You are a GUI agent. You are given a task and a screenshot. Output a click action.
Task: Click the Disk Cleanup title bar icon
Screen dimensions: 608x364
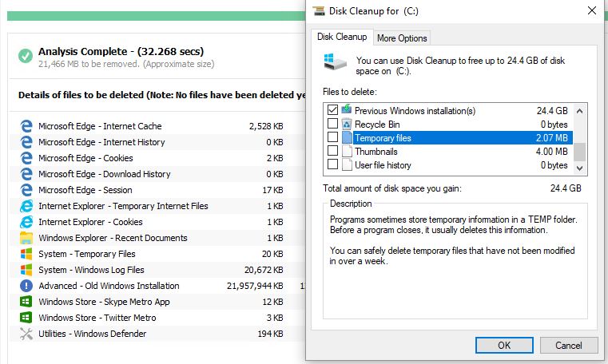pyautogui.click(x=319, y=11)
